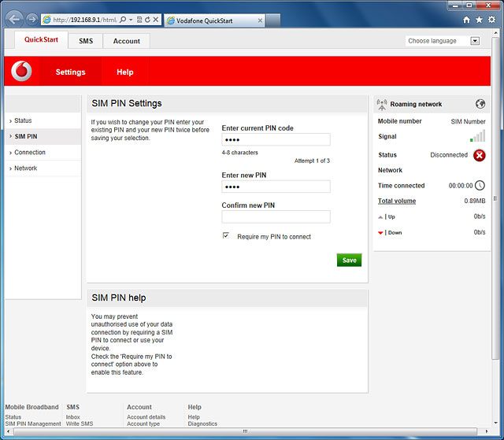Screen dimensions: 504x440
Task: Open footer Inbox link under SMS
Action: 72,417
